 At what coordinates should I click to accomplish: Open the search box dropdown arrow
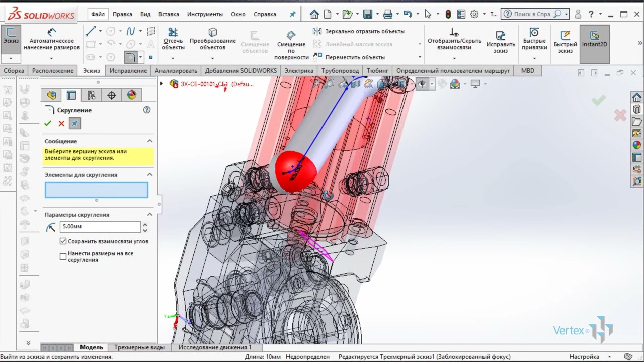[567, 14]
